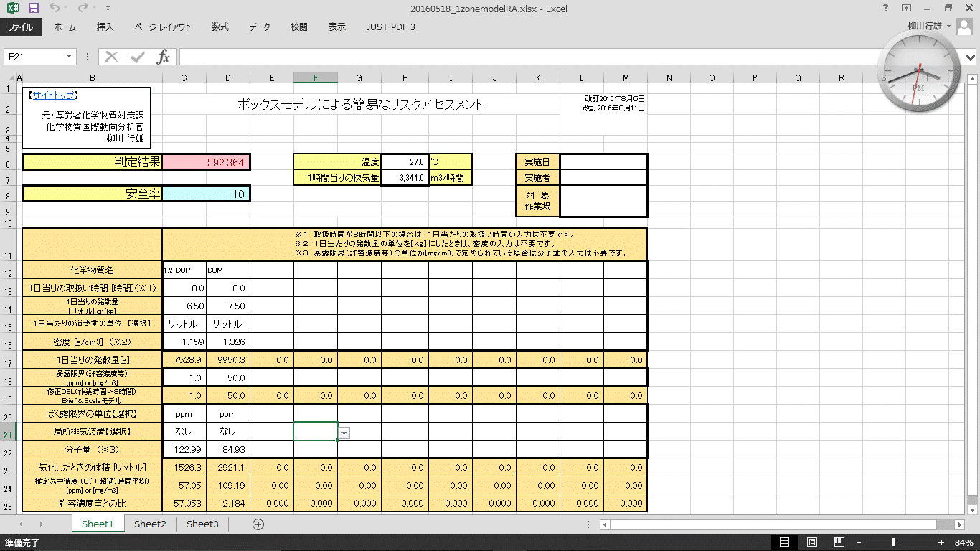Click the temperature cell showing 27.0
Screen dimensions: 980x551
404,162
